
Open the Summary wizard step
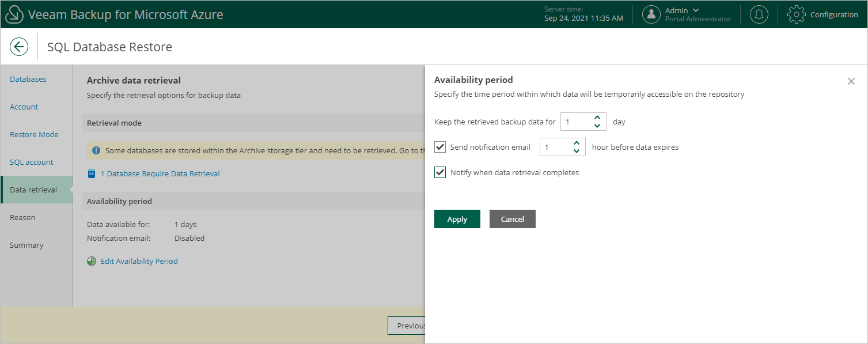point(26,245)
